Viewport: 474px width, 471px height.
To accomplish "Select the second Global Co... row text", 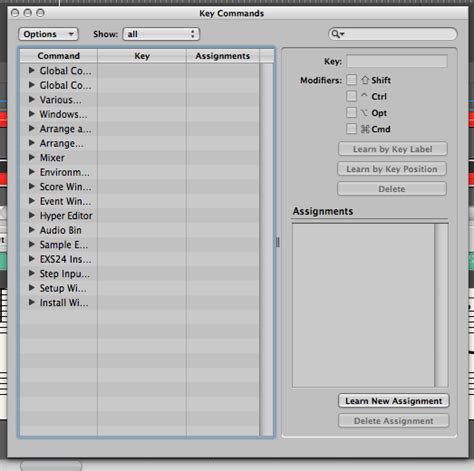I will click(65, 85).
